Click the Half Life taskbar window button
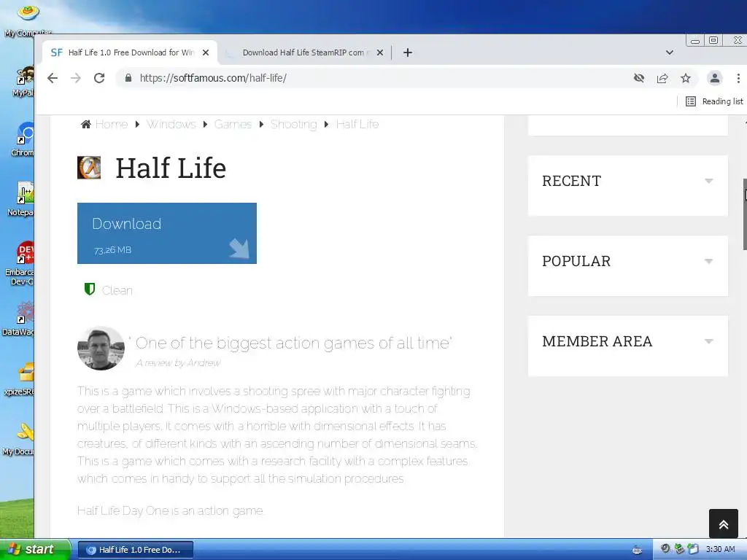This screenshot has width=747, height=560. [135, 550]
